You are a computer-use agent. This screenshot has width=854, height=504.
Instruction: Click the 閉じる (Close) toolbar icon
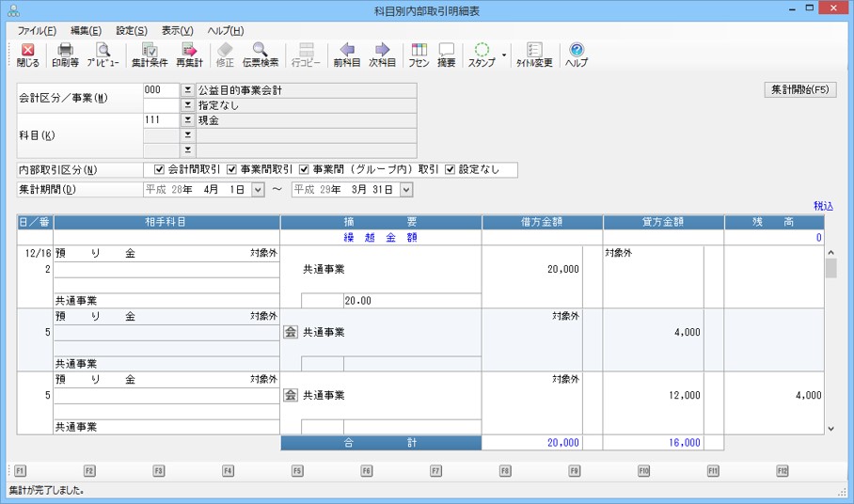tap(27, 55)
